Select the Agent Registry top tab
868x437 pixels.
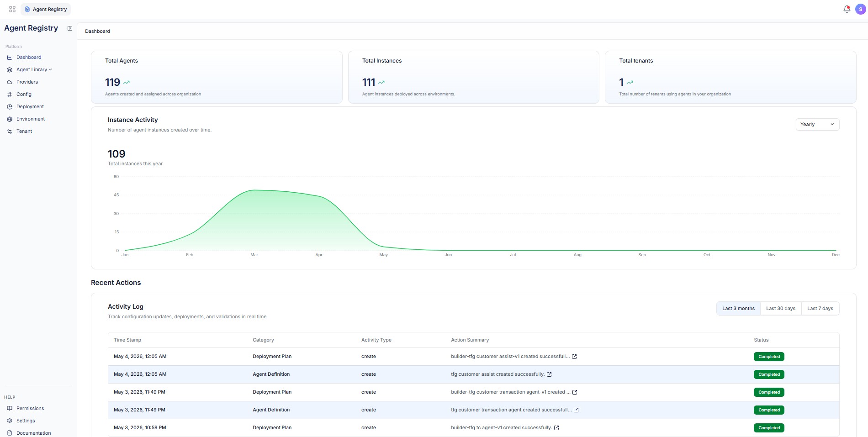(x=46, y=9)
